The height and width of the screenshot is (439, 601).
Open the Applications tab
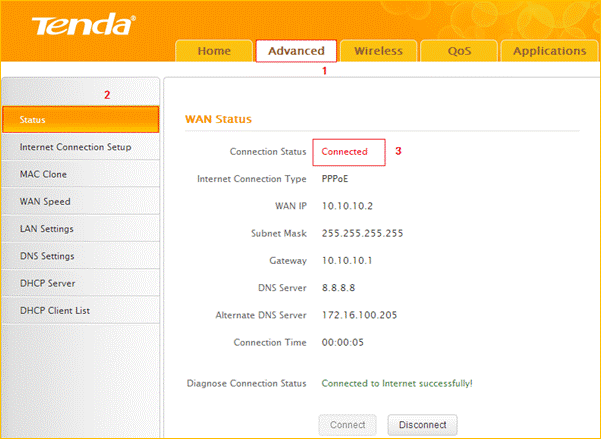click(550, 51)
